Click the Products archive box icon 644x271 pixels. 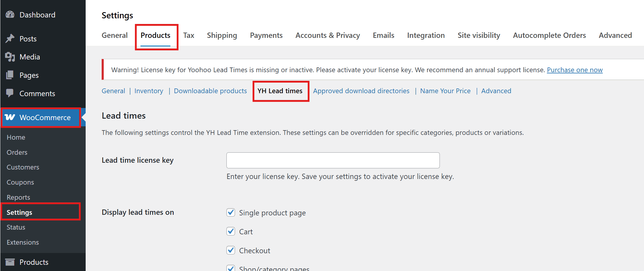10,262
